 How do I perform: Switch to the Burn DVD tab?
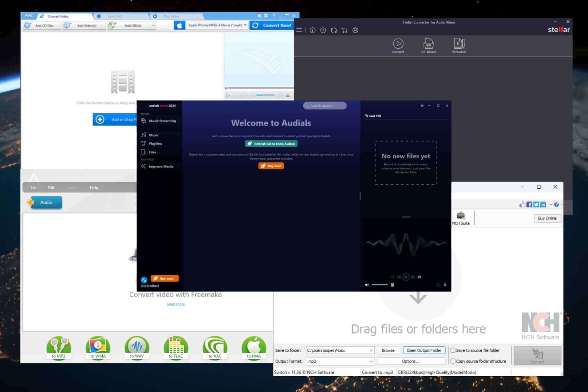pyautogui.click(x=121, y=16)
